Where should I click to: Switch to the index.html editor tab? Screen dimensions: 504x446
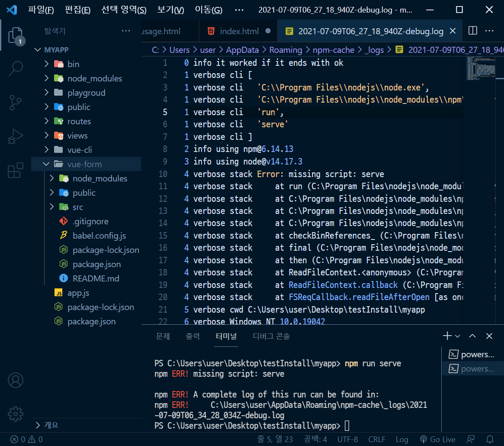[x=238, y=31]
